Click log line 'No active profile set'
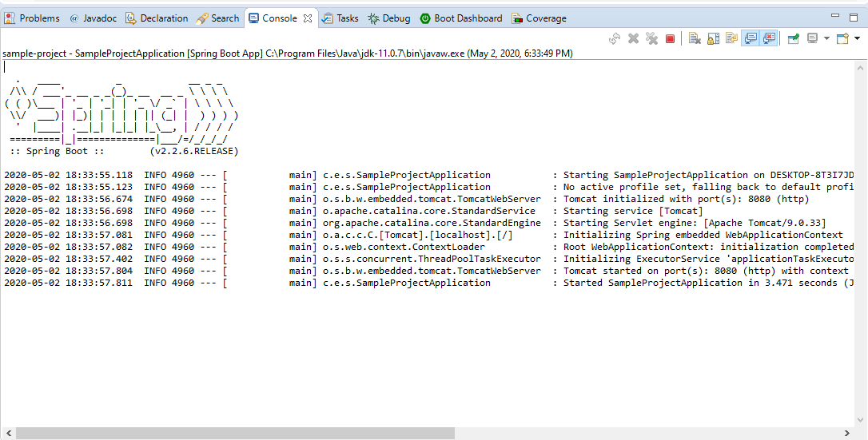Viewport: 868px width, 440px height. click(x=709, y=187)
